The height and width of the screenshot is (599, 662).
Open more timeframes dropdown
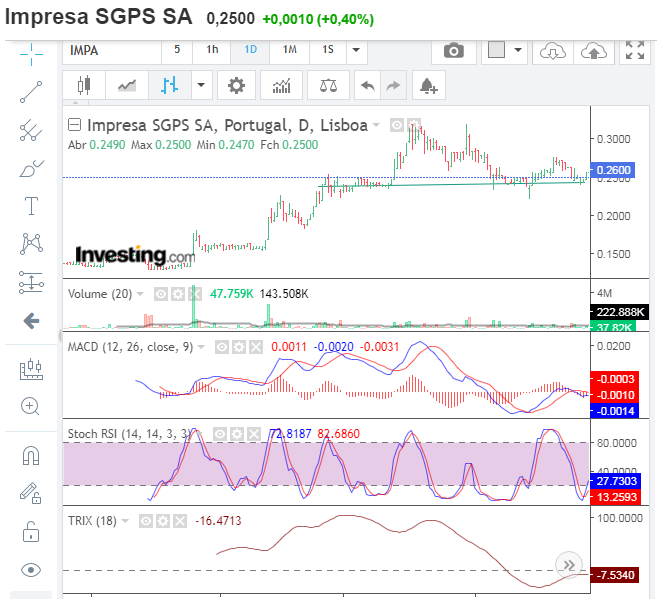(x=356, y=50)
